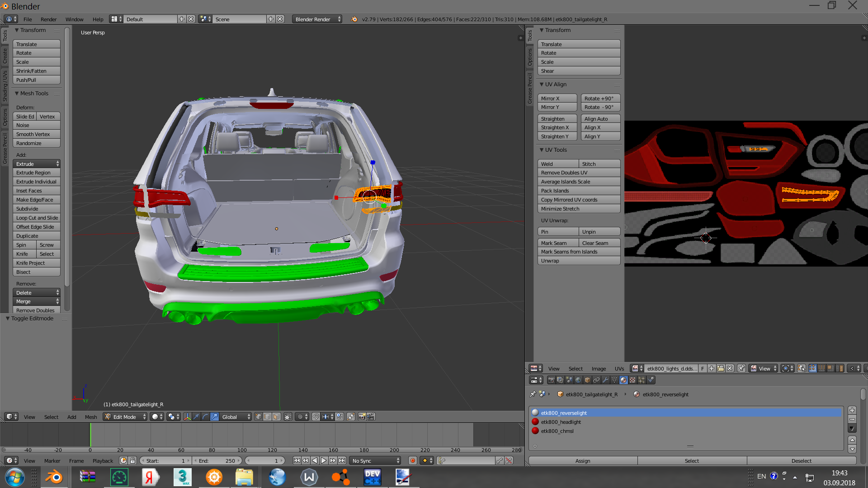Screen dimensions: 868x488
Task: Jump to first frame playback icon
Action: click(297, 460)
